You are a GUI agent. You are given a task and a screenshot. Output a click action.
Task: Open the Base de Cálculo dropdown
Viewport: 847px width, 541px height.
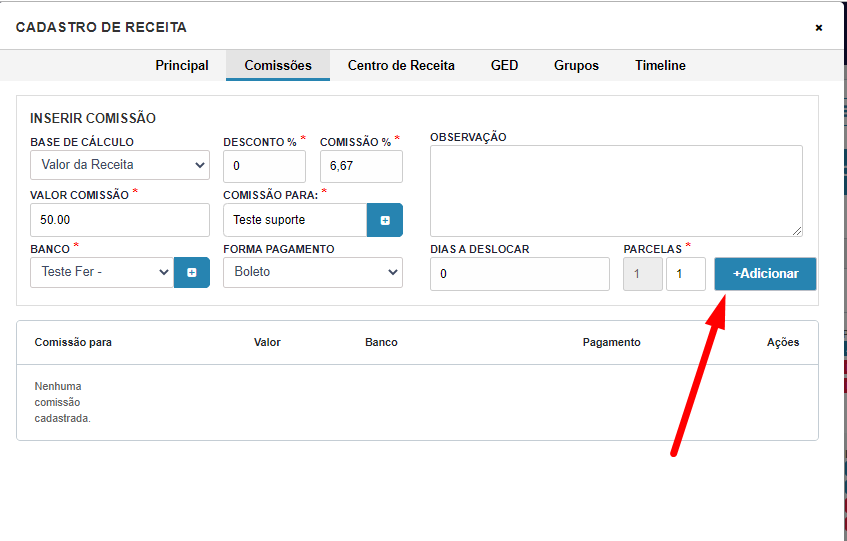pos(120,165)
